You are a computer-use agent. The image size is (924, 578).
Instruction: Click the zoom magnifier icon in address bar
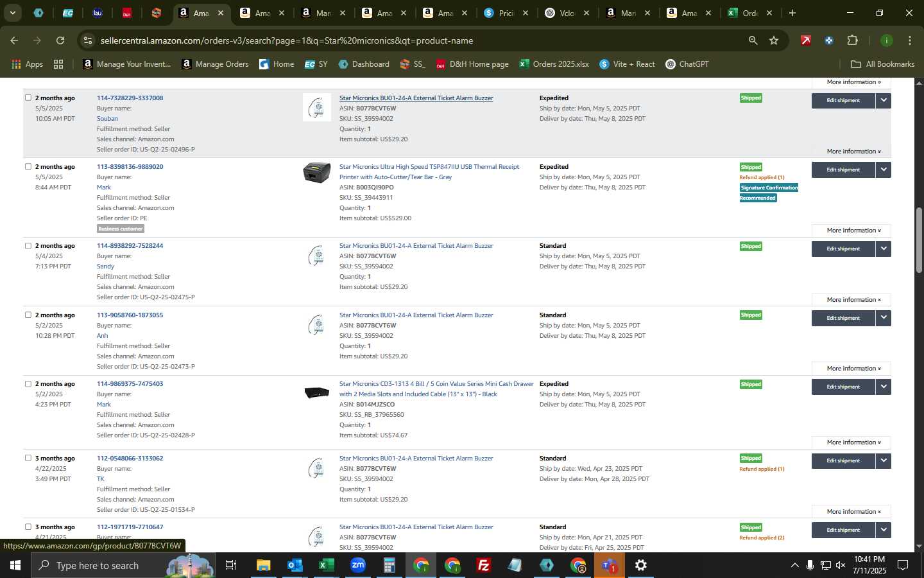tap(753, 40)
